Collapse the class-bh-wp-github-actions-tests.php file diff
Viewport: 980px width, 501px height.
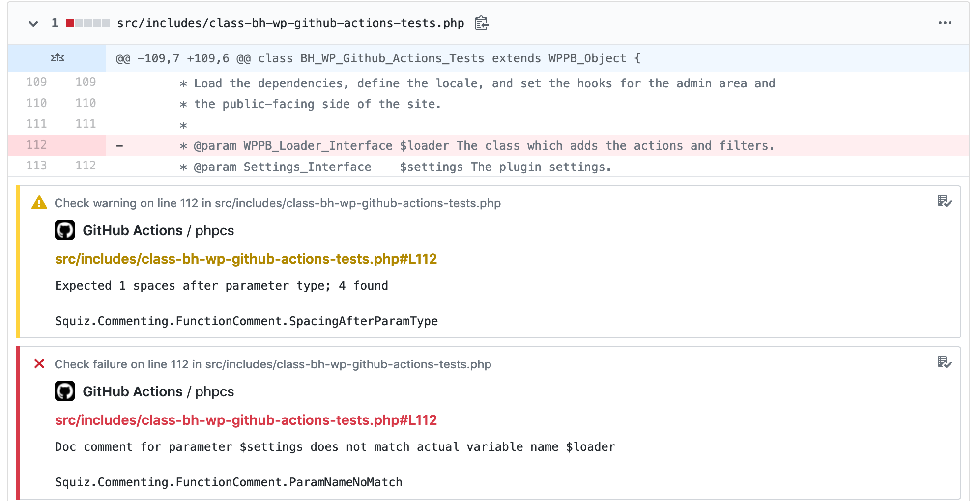[x=33, y=23]
